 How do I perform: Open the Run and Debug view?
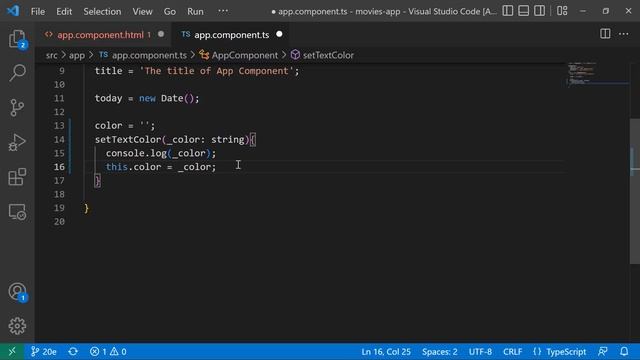pos(17,142)
